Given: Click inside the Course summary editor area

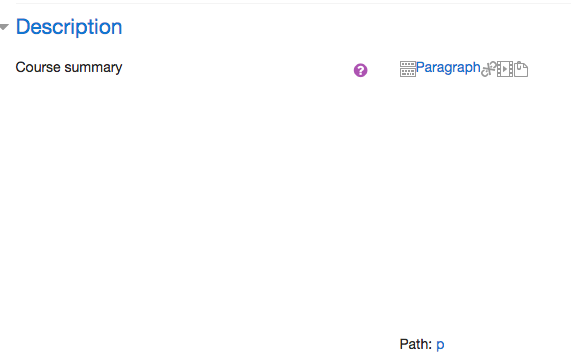Looking at the screenshot, I should coord(484,208).
